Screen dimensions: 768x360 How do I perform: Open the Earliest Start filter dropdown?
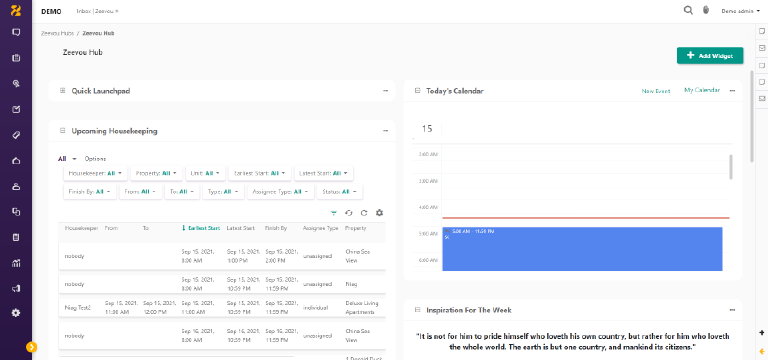pos(260,173)
